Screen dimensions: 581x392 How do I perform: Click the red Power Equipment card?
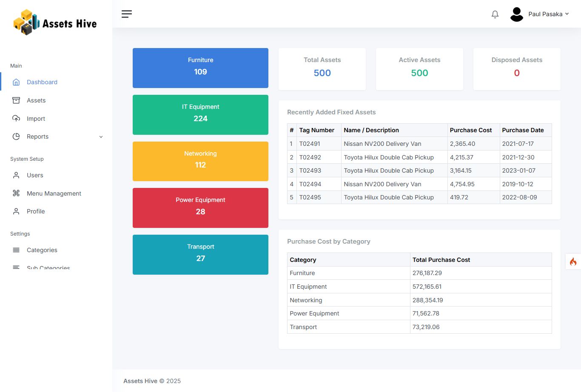pyautogui.click(x=200, y=208)
